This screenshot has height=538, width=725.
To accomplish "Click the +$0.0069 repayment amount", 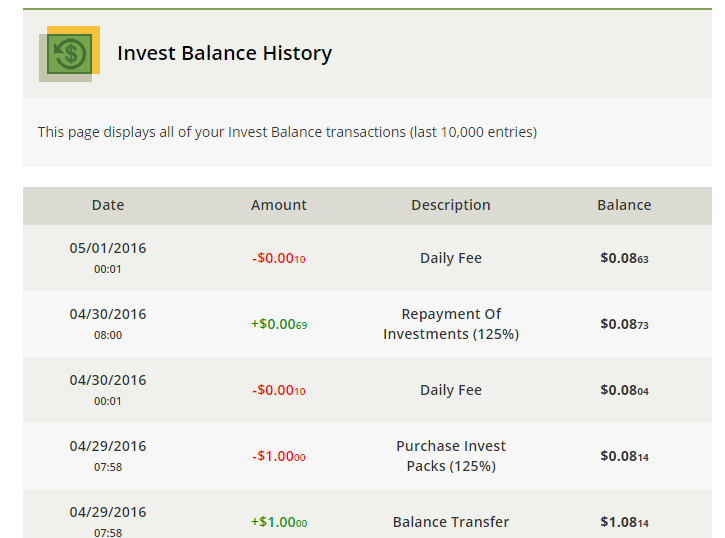I will pyautogui.click(x=279, y=324).
